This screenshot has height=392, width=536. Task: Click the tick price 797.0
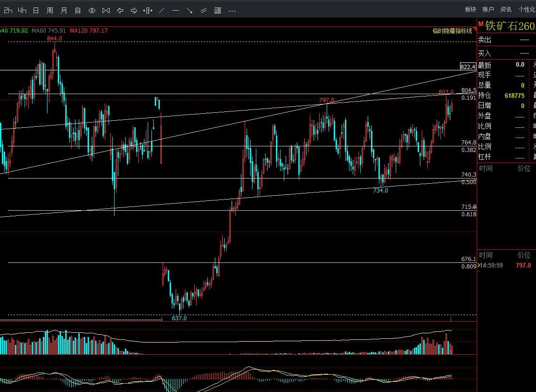point(523,265)
